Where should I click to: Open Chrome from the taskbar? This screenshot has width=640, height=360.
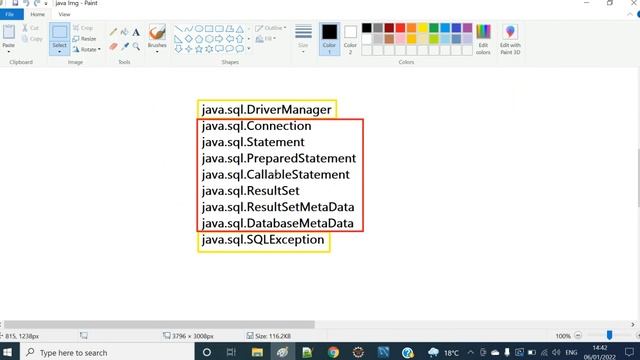pyautogui.click(x=333, y=352)
